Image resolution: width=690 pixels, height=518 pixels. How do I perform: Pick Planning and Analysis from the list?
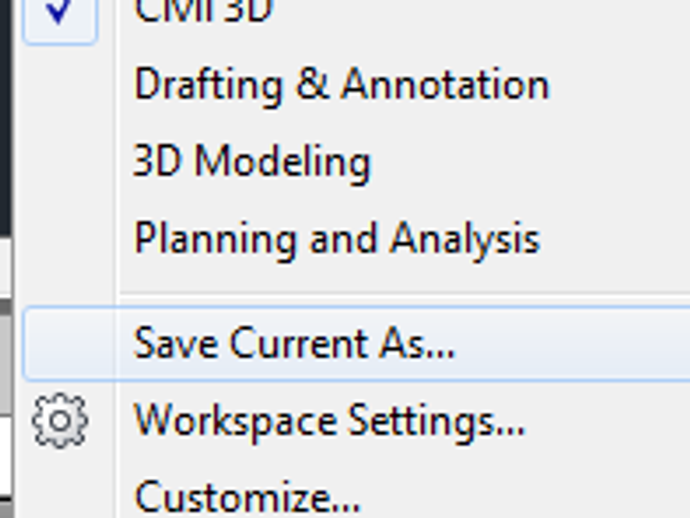point(337,239)
